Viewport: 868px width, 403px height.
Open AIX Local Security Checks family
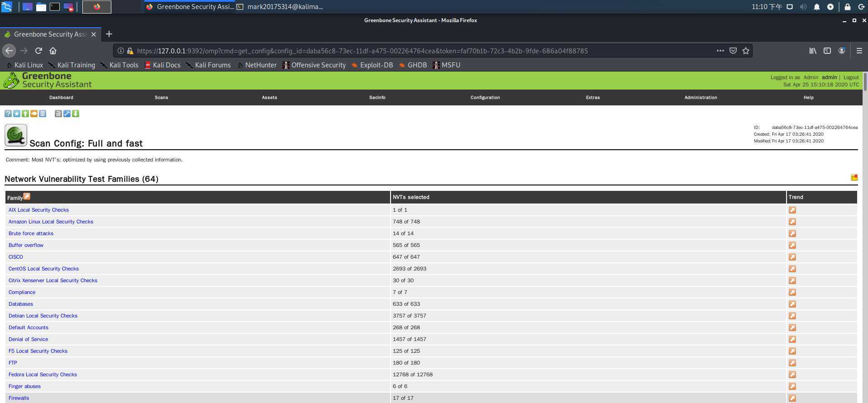[x=38, y=210]
